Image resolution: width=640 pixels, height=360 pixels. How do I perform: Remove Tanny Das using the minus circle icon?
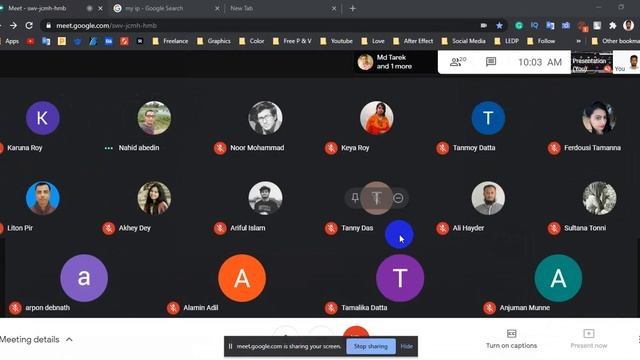pos(398,198)
